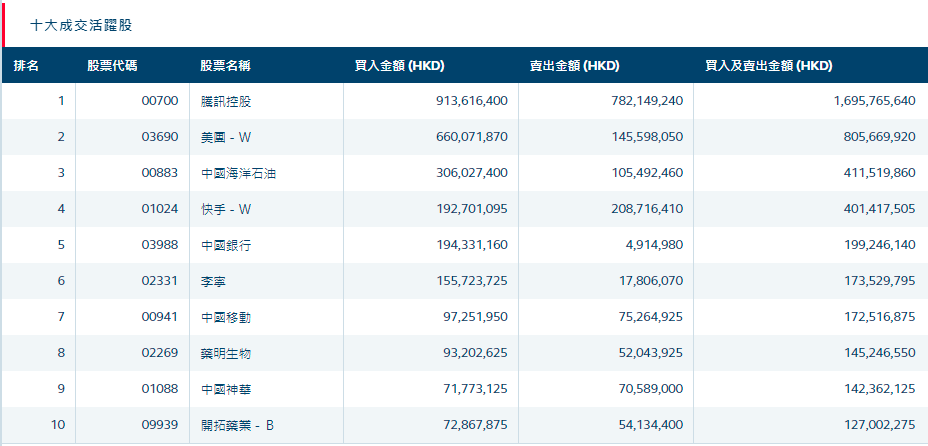Click rank number 10

[58, 426]
